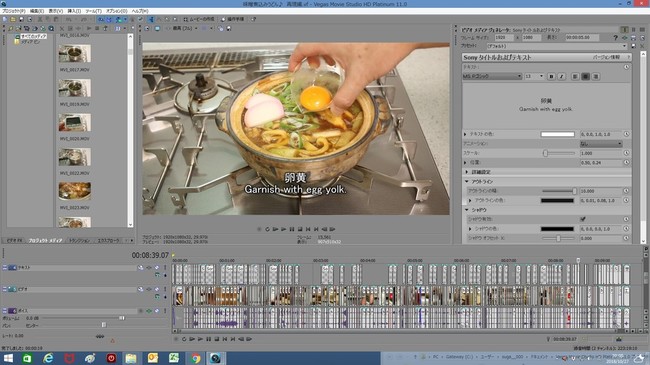The height and width of the screenshot is (365, 650).
Task: Expand the 詳細設定 section
Action: coord(467,172)
